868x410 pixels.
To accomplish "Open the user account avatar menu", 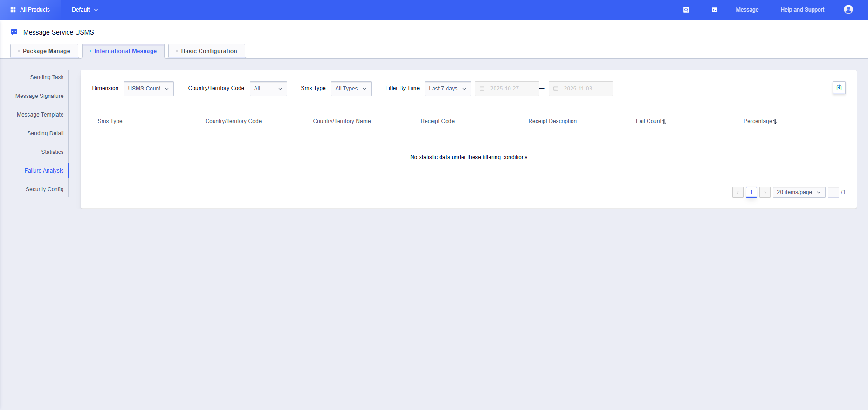I will coord(848,10).
